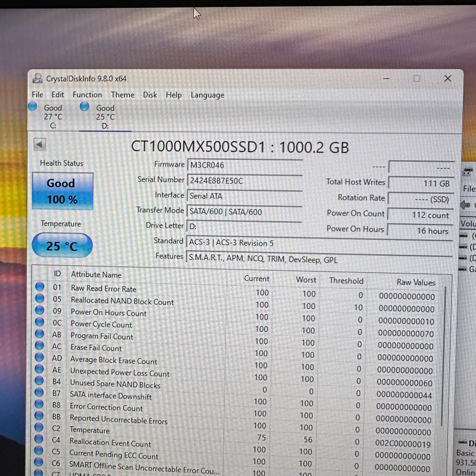Click raw value 000000000070
This screenshot has width=476, height=476.
tap(406, 334)
